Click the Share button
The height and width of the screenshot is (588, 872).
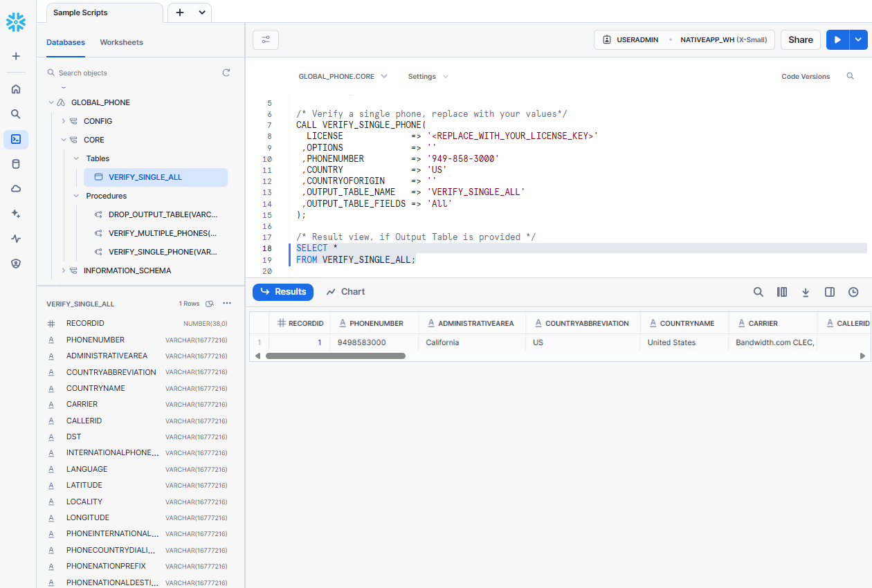point(801,40)
